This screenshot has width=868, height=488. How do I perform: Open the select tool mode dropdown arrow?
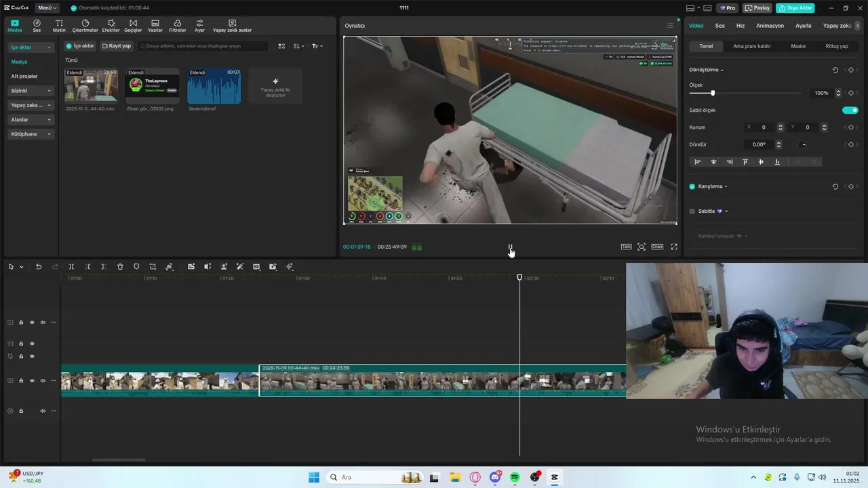[22, 267]
